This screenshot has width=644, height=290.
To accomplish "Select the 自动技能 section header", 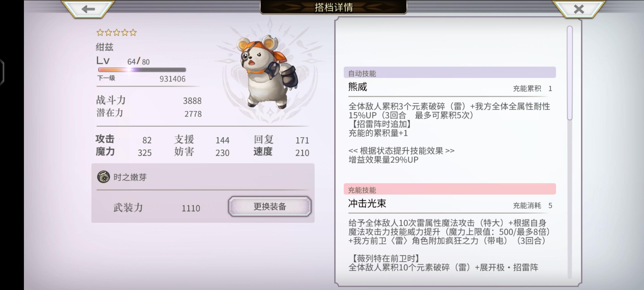I will click(449, 72).
